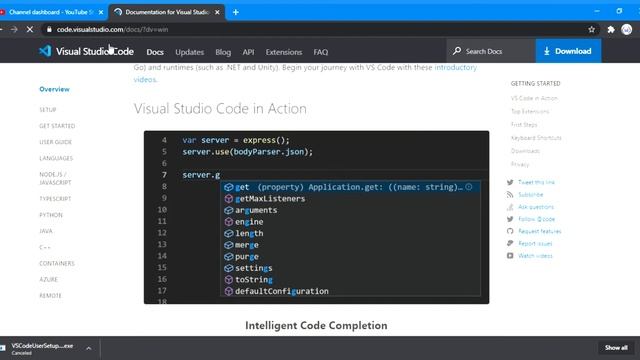Expand the SETUP section in sidebar

coord(48,110)
